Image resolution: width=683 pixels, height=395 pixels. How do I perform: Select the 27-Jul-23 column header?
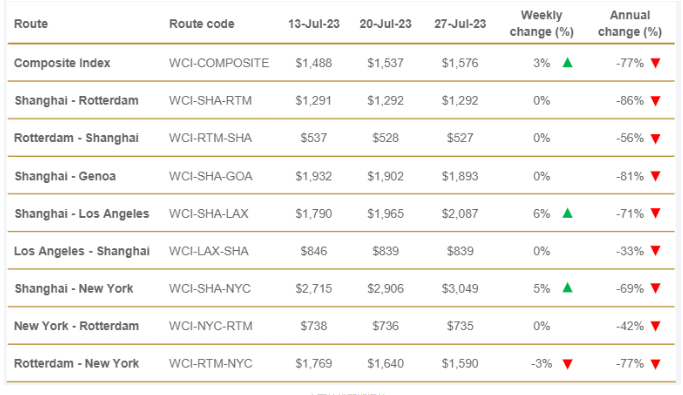pos(460,24)
